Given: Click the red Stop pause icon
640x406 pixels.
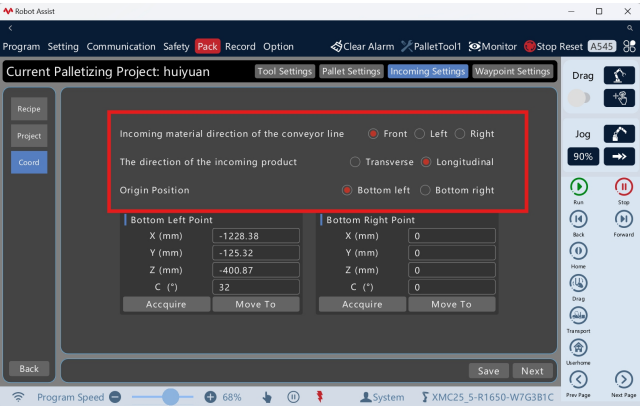Looking at the screenshot, I should pos(623,187).
